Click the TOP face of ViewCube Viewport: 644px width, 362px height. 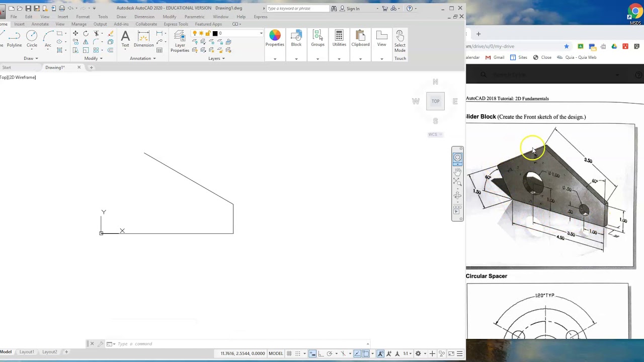coord(435,101)
